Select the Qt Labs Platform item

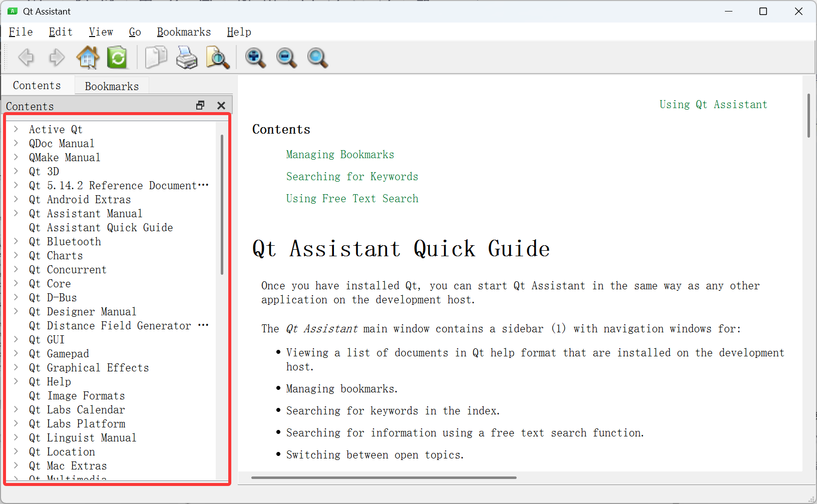[77, 424]
